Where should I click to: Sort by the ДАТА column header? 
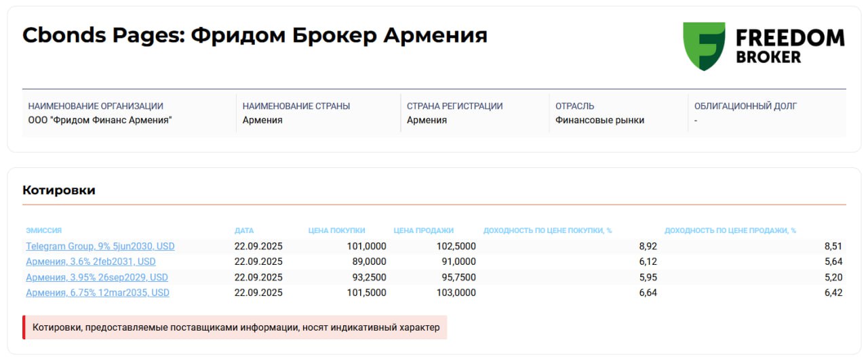244,230
